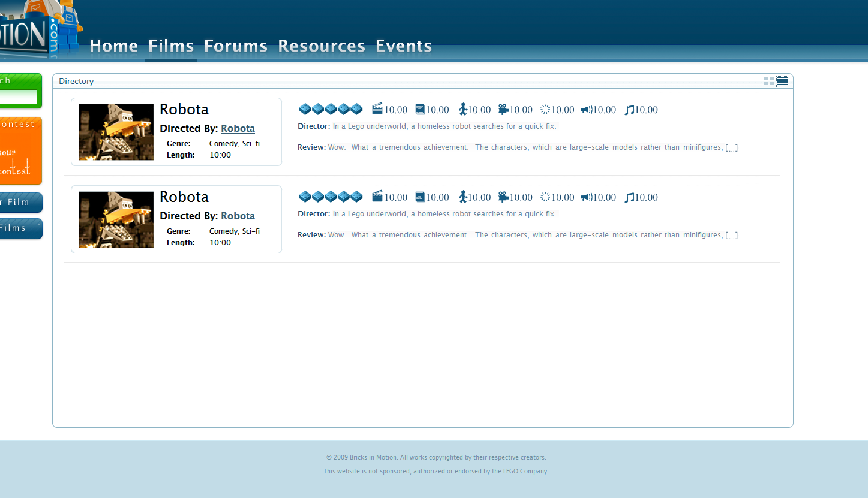Viewport: 868px width, 498px height.
Task: Open Robota thumbnail in second entry
Action: click(116, 219)
